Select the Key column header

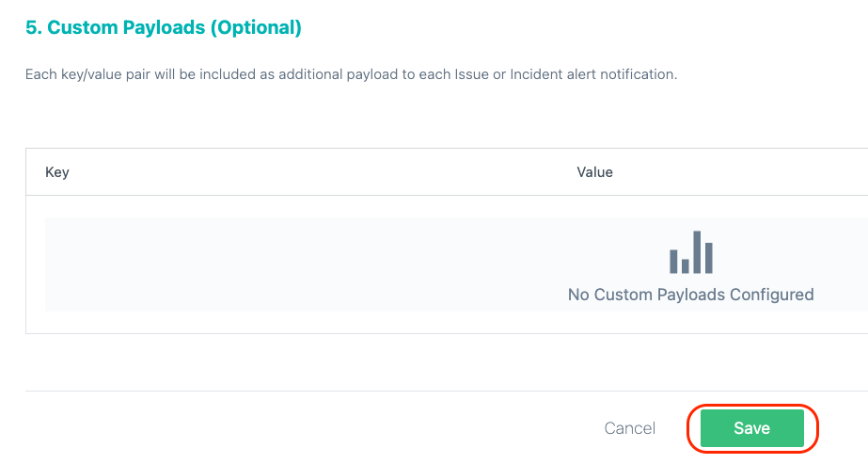57,172
